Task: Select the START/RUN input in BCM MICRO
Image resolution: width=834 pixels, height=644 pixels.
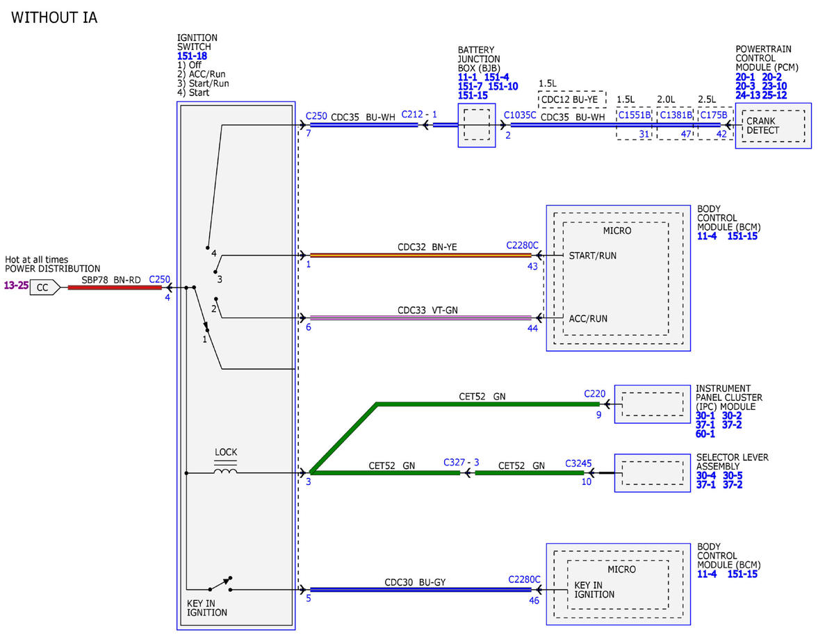Action: coord(592,256)
